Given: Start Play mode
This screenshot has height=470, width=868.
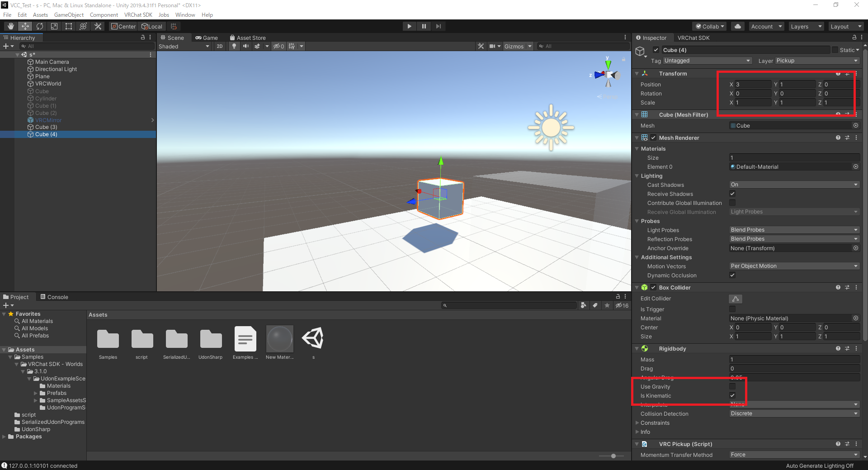Looking at the screenshot, I should pyautogui.click(x=409, y=26).
